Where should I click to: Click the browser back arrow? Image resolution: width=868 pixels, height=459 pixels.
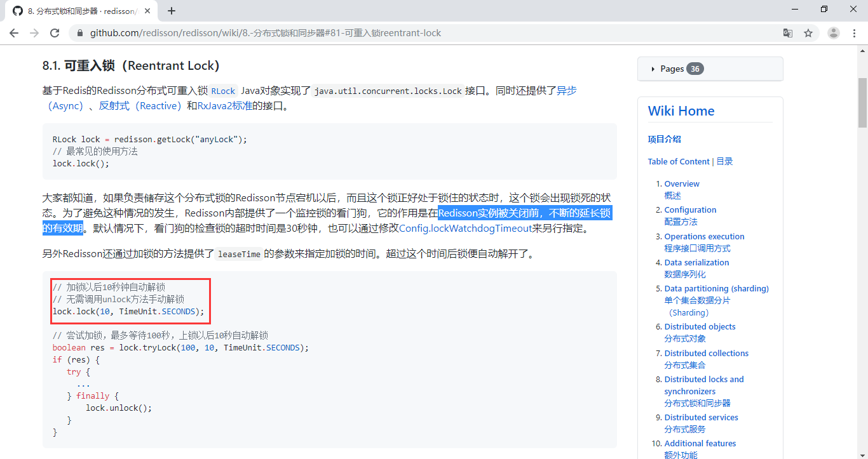[x=14, y=33]
